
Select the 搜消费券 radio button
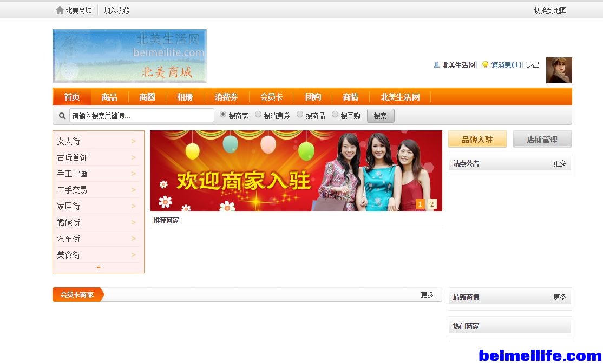pos(258,115)
